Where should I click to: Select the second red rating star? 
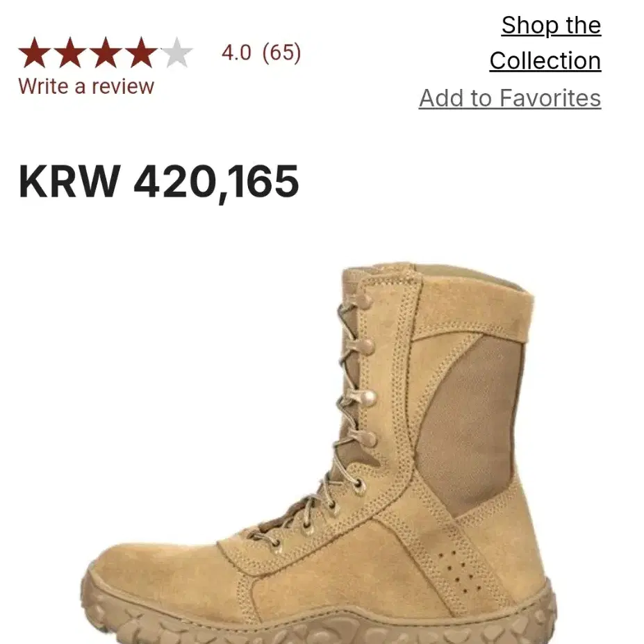pos(70,53)
